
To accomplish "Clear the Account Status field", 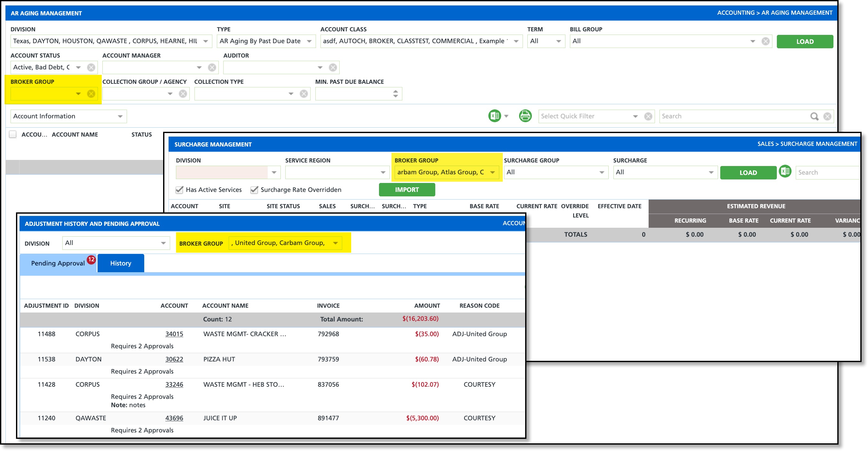I will [91, 67].
